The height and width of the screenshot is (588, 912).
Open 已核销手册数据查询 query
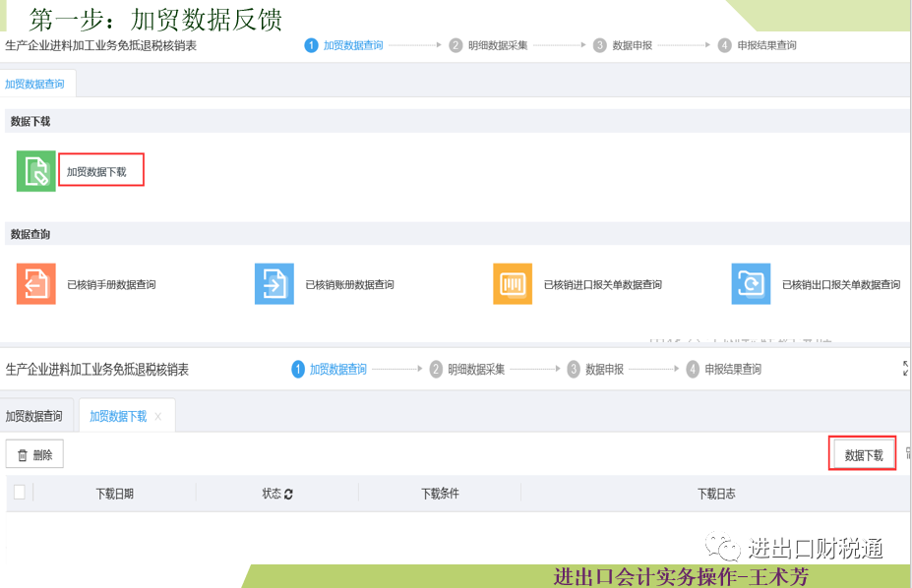[x=112, y=285]
